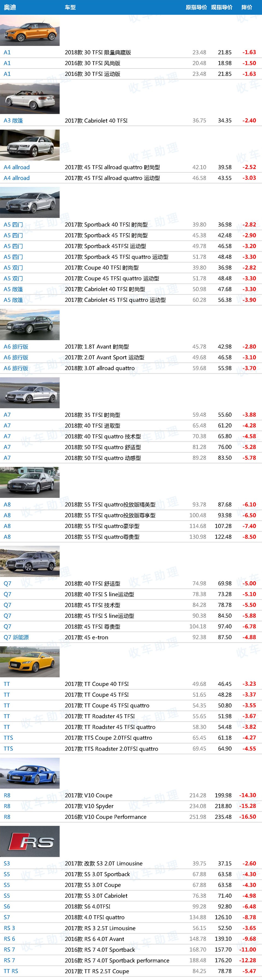Select 2017款 S5 3.0T Cabriolet text
This screenshot has height=980, width=262.
click(96, 896)
